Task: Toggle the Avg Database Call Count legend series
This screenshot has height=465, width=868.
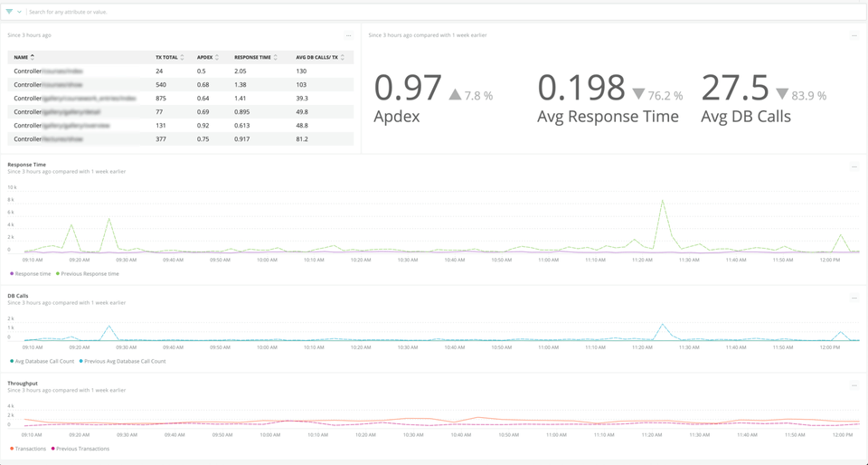Action: pyautogui.click(x=42, y=361)
